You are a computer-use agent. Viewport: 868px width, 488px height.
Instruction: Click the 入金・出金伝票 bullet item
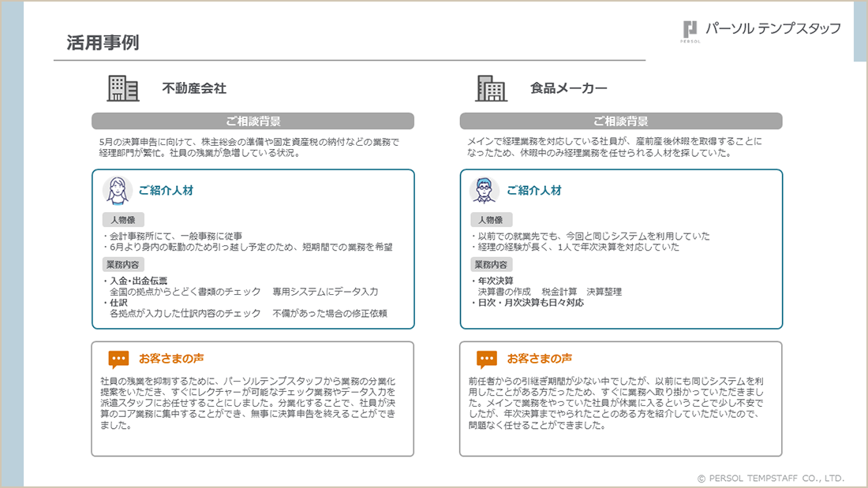pos(135,281)
